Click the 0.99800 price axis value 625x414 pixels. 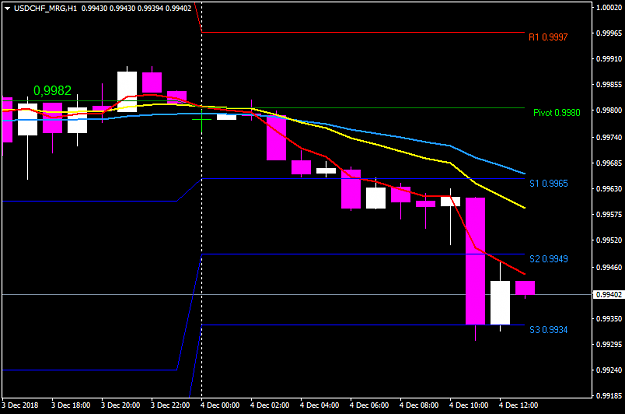(x=609, y=110)
